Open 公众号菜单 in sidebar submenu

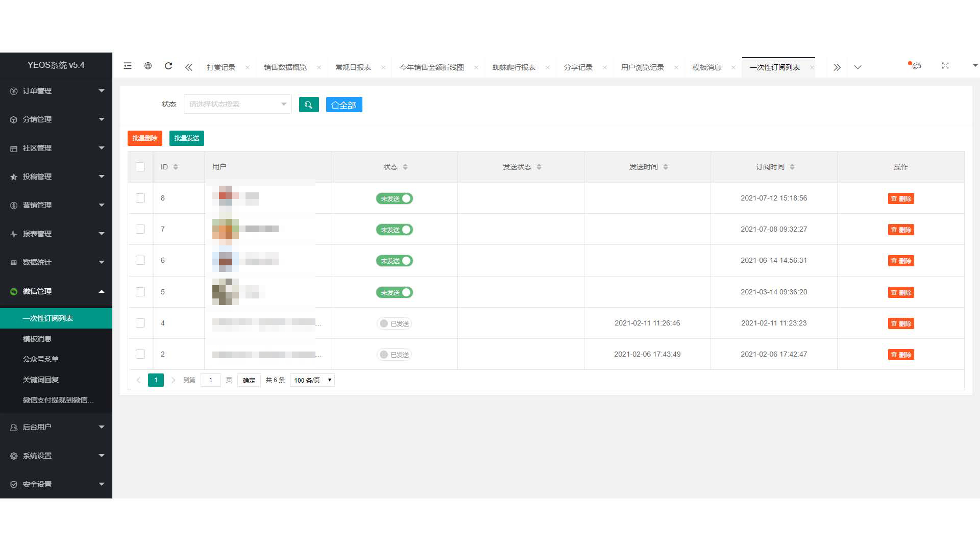(x=56, y=359)
